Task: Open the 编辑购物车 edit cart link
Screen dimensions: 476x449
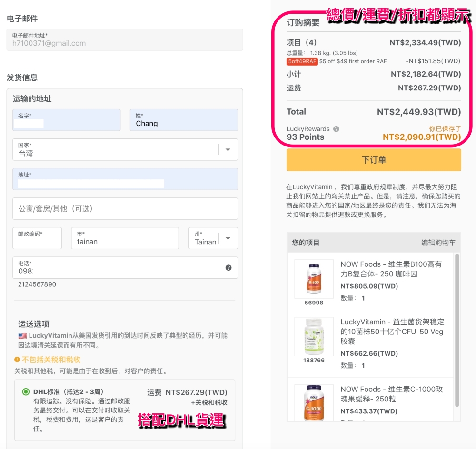Action: click(438, 243)
